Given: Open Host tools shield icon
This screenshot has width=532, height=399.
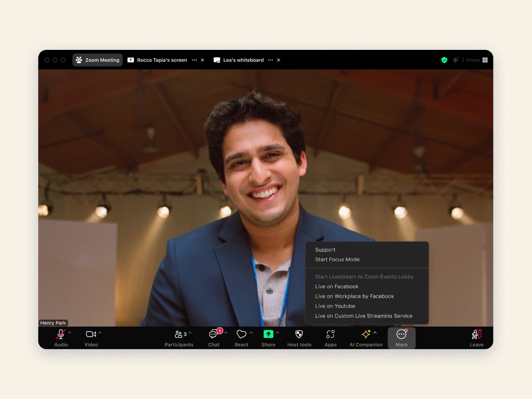Looking at the screenshot, I should pyautogui.click(x=299, y=335).
